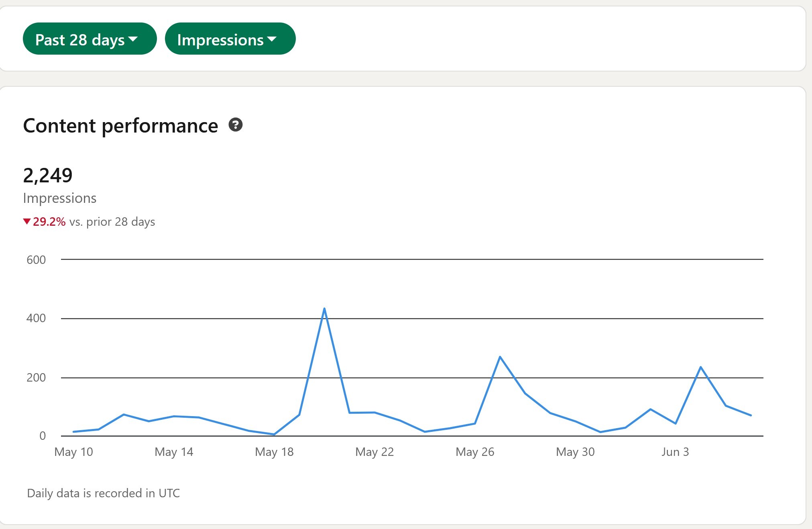Screen dimensions: 812x529
Task: Click the Content performance heading
Action: [120, 126]
